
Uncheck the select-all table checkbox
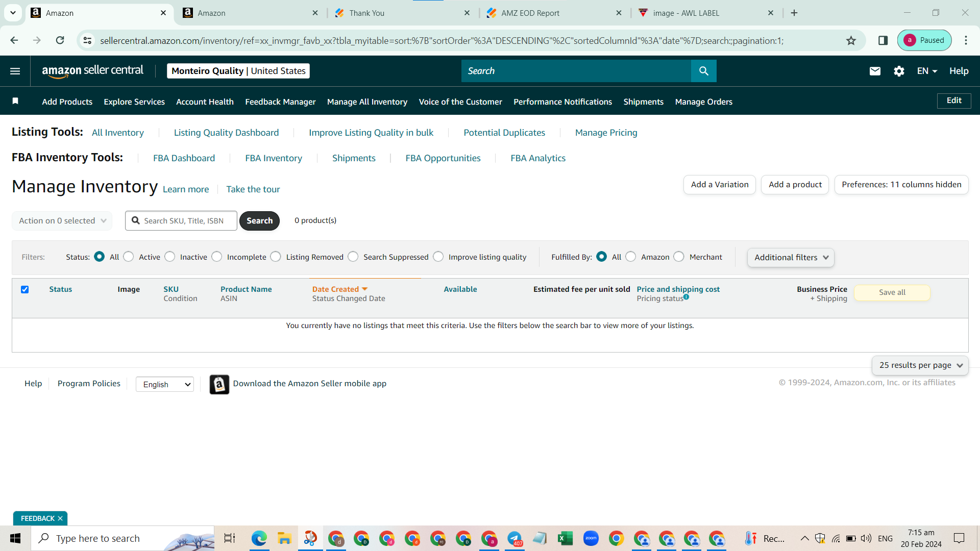coord(24,289)
